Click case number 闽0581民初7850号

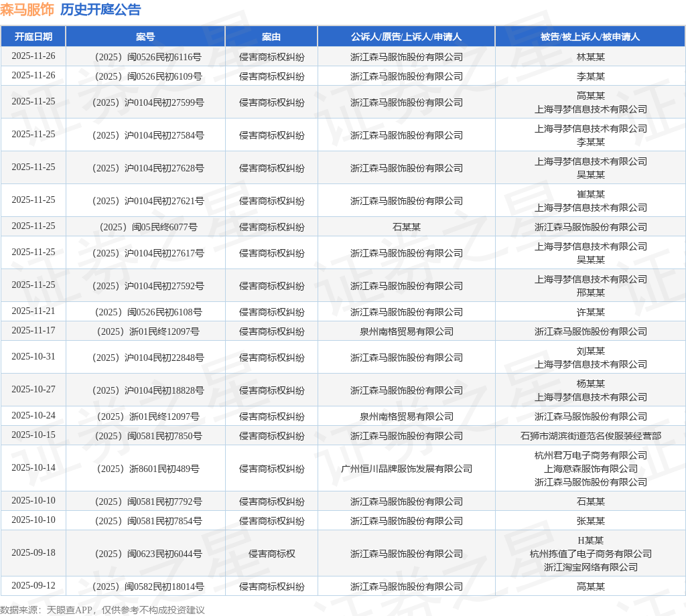pyautogui.click(x=148, y=436)
